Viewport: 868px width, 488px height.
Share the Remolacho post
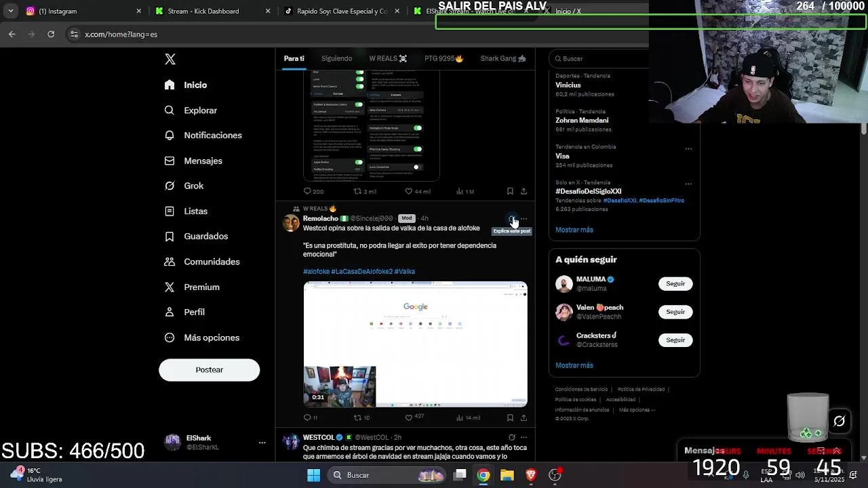click(x=524, y=418)
